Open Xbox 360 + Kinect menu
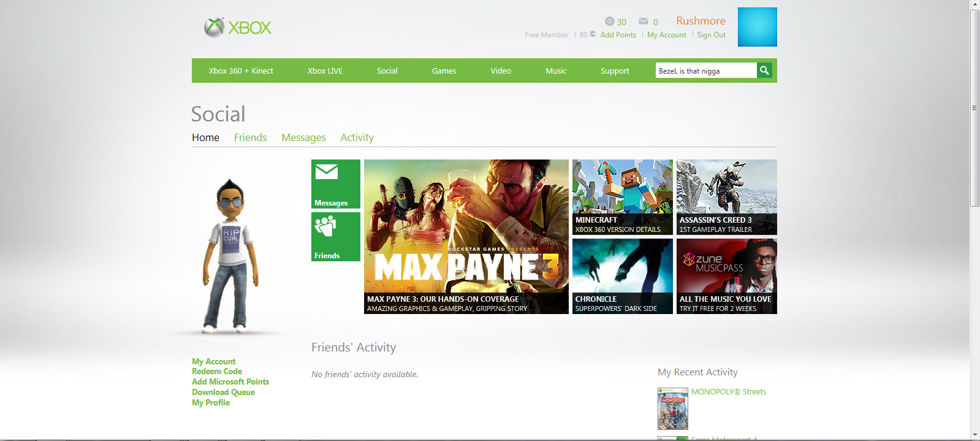The image size is (980, 441). 241,71
